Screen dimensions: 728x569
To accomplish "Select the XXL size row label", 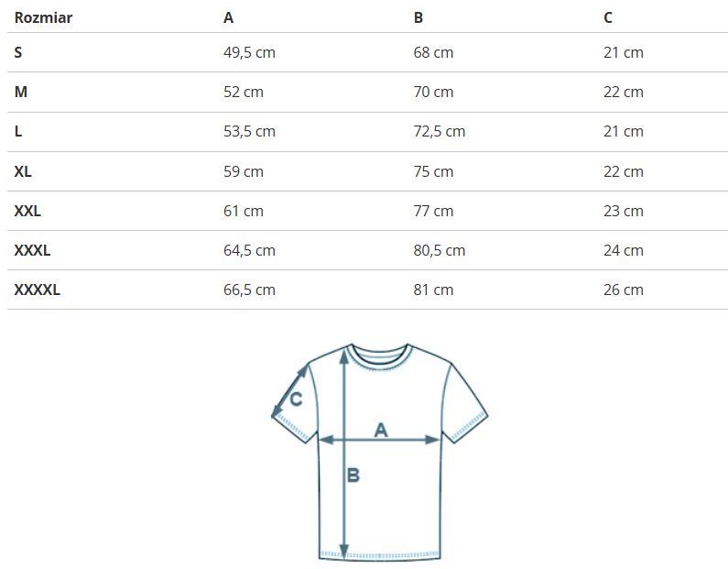I will tap(27, 211).
